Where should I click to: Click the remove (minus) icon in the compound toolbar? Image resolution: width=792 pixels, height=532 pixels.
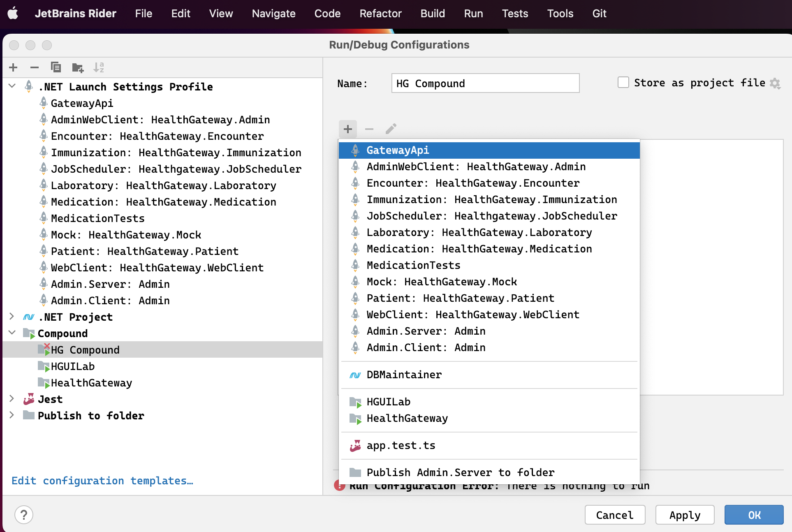tap(369, 129)
